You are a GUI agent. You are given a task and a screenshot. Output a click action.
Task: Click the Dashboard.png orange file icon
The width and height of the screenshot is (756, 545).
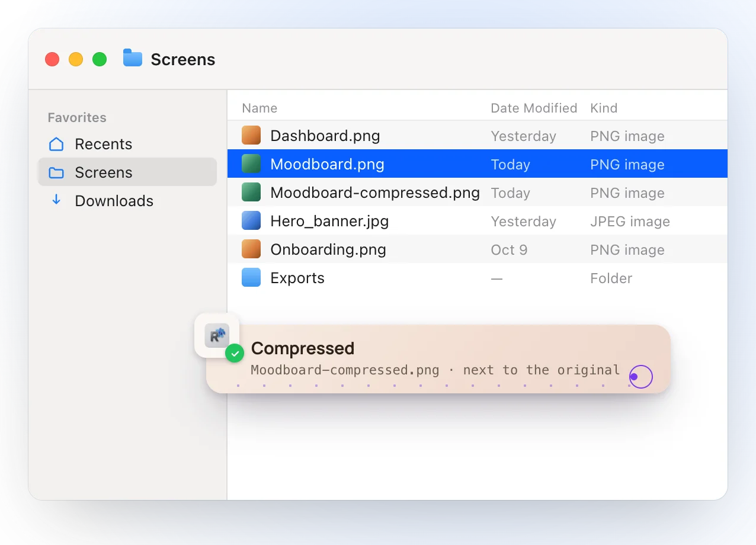[251, 136]
